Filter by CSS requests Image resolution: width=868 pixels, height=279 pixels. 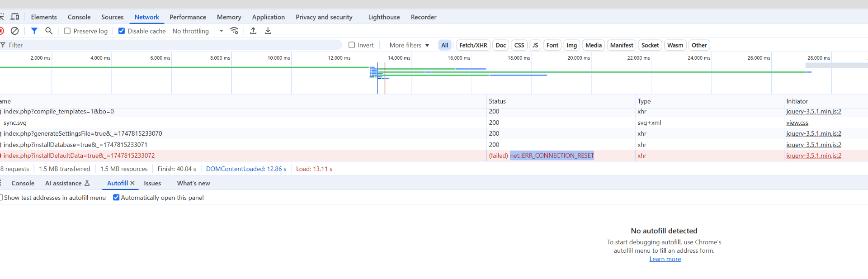click(x=519, y=45)
